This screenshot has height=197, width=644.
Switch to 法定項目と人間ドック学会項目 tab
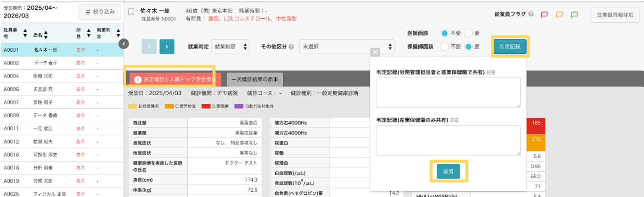[175, 79]
